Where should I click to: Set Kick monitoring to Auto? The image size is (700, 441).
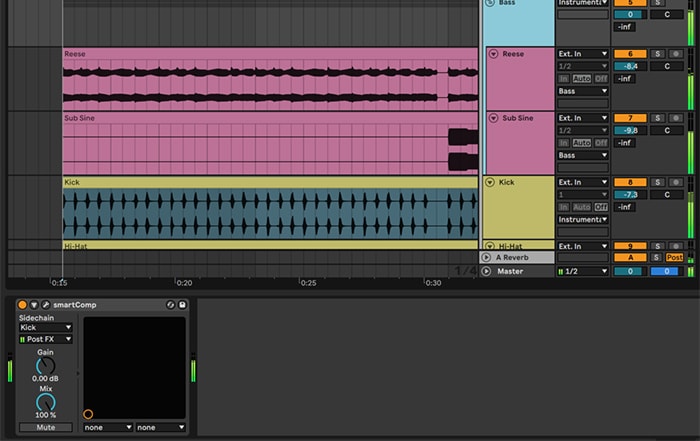point(582,207)
